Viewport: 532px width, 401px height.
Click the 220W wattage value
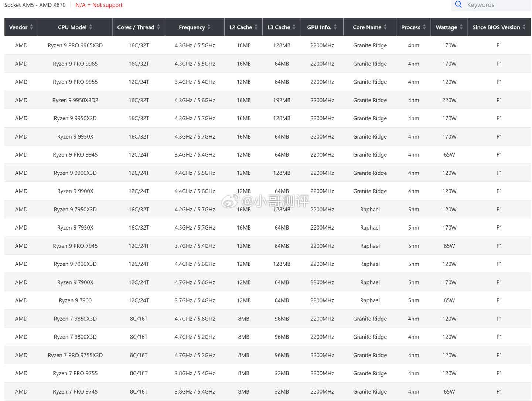(449, 100)
